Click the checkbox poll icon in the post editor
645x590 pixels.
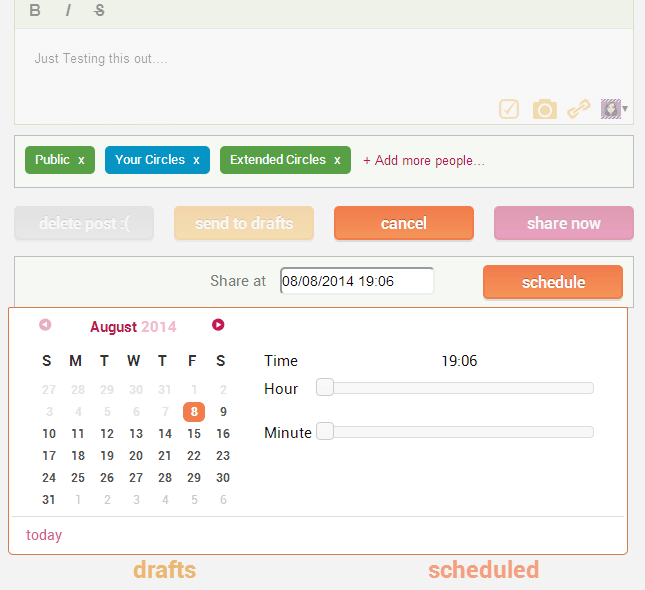click(509, 109)
